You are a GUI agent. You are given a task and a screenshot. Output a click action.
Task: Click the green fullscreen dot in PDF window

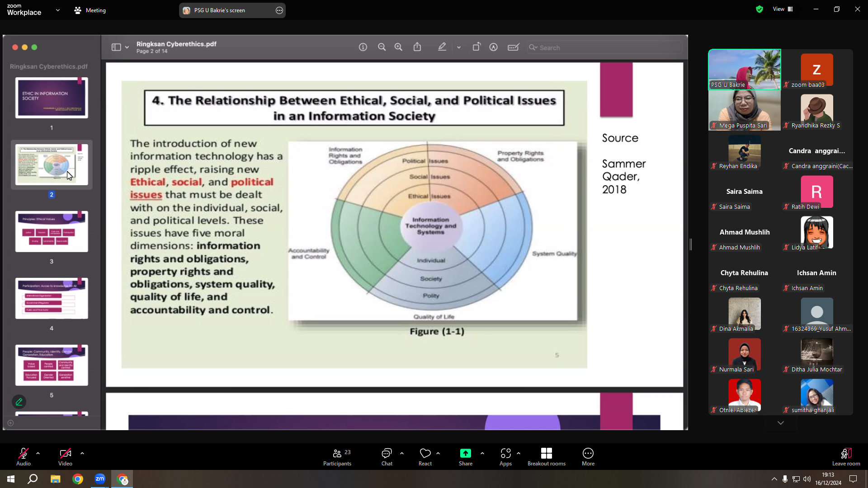[34, 47]
